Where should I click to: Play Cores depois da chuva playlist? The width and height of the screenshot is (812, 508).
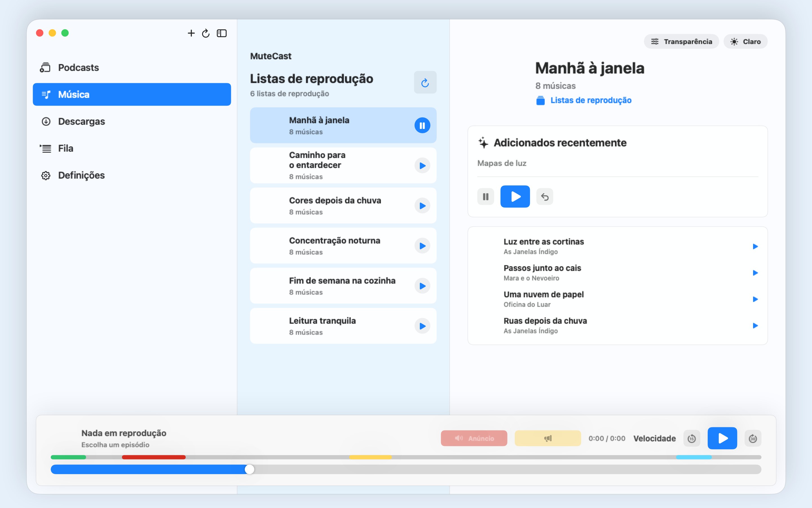(x=422, y=206)
